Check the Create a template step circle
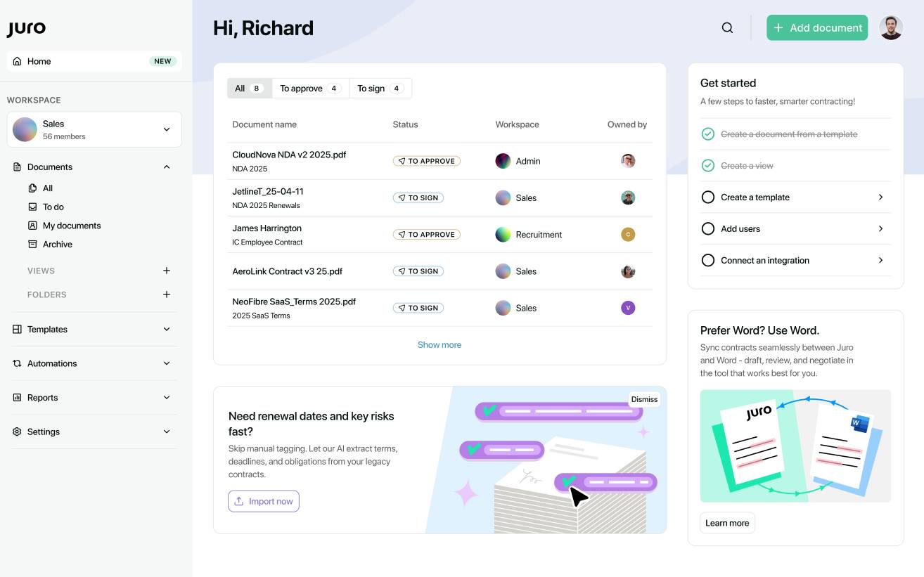Screen dimensions: 924x577 pos(708,197)
